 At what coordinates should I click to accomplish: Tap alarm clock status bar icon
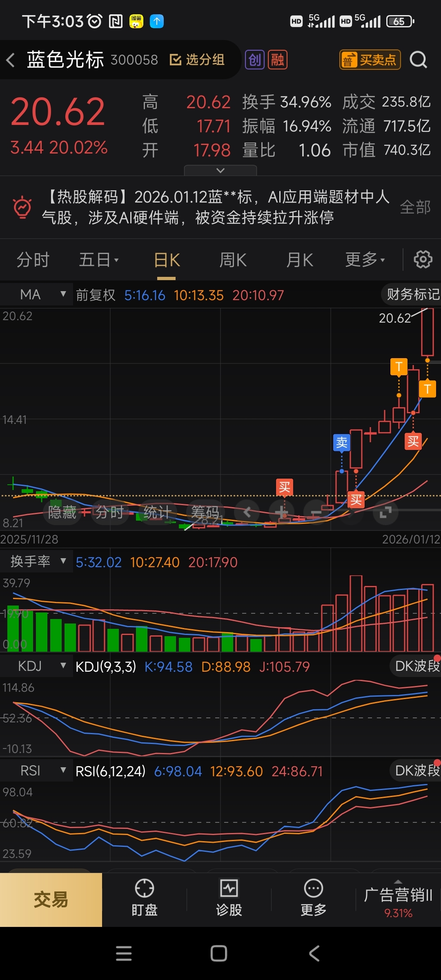pyautogui.click(x=95, y=21)
